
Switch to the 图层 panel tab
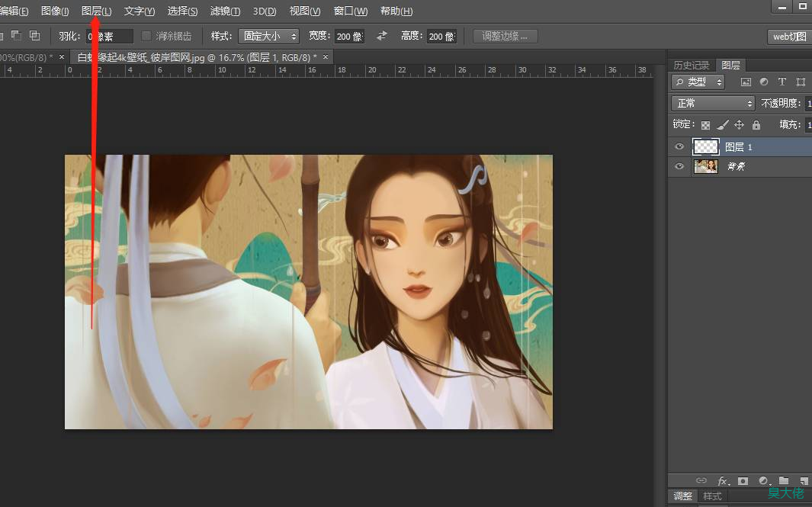click(730, 65)
